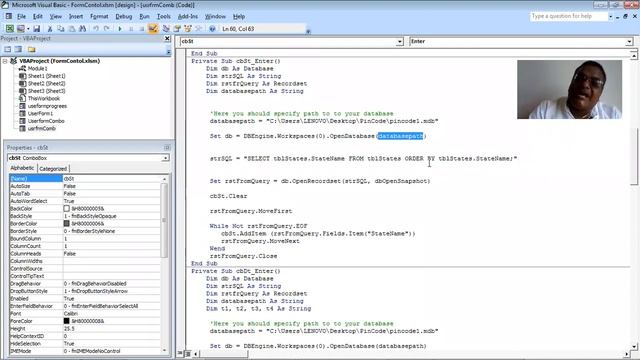Open the Insert menu
Viewport: 640px width, 360px height.
[x=76, y=16]
